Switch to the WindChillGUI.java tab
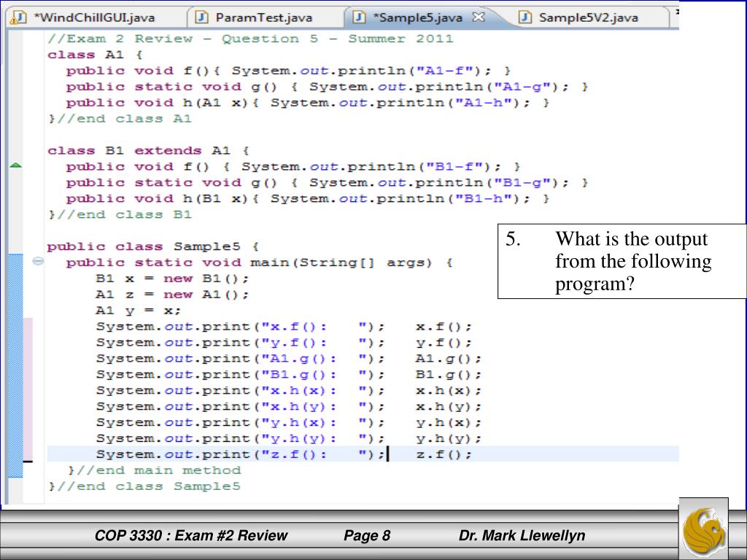 93,17
